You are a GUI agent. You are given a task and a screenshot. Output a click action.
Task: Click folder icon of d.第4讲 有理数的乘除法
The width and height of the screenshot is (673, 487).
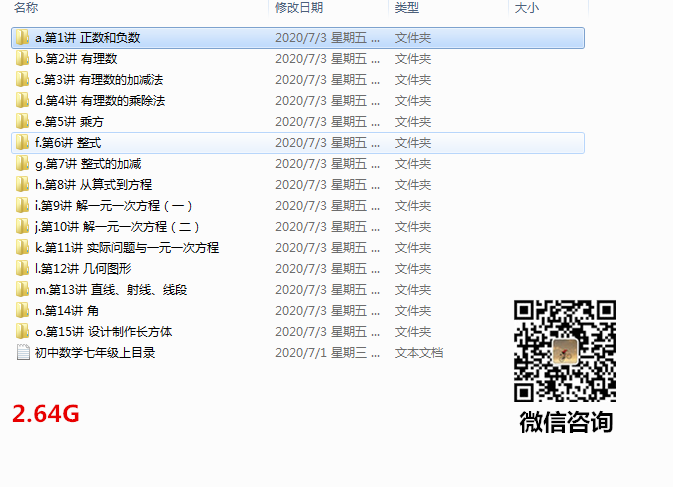[x=22, y=101]
